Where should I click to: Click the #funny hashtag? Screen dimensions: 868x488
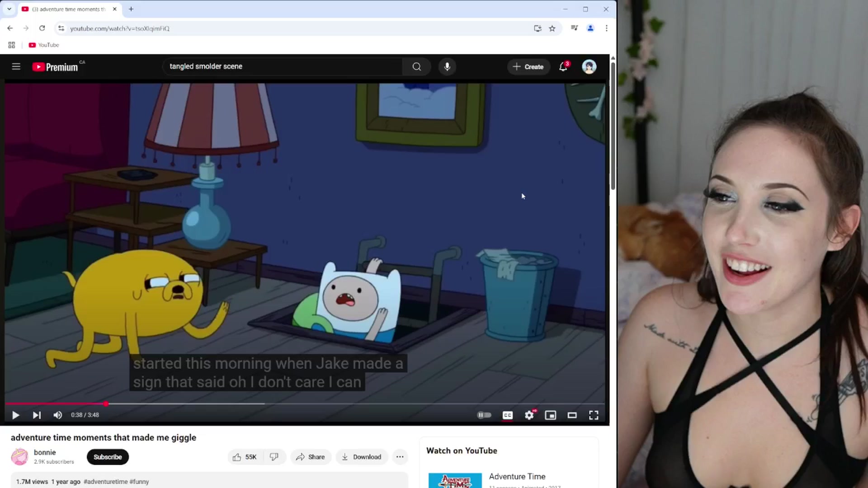[139, 482]
